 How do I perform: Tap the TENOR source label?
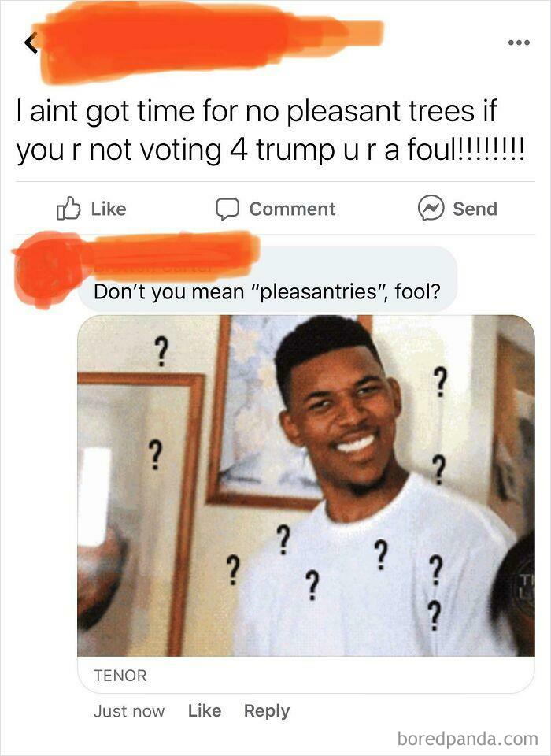click(x=120, y=676)
